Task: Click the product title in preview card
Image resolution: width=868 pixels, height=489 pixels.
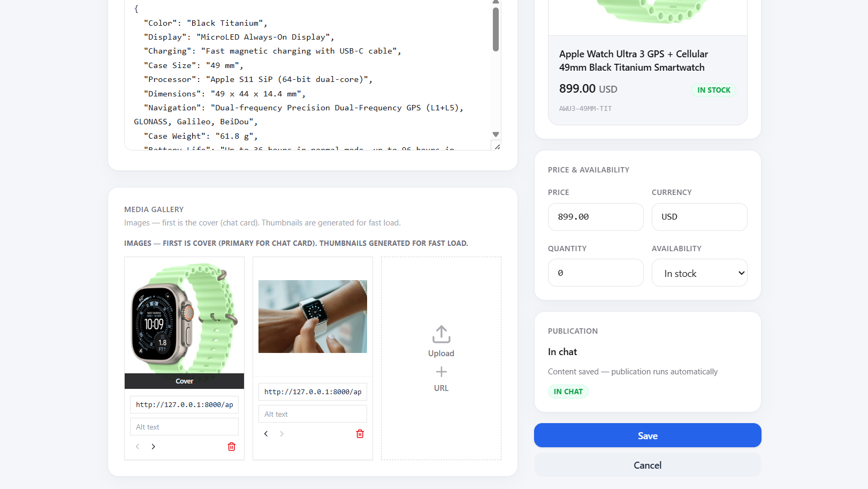Action: pos(634,61)
